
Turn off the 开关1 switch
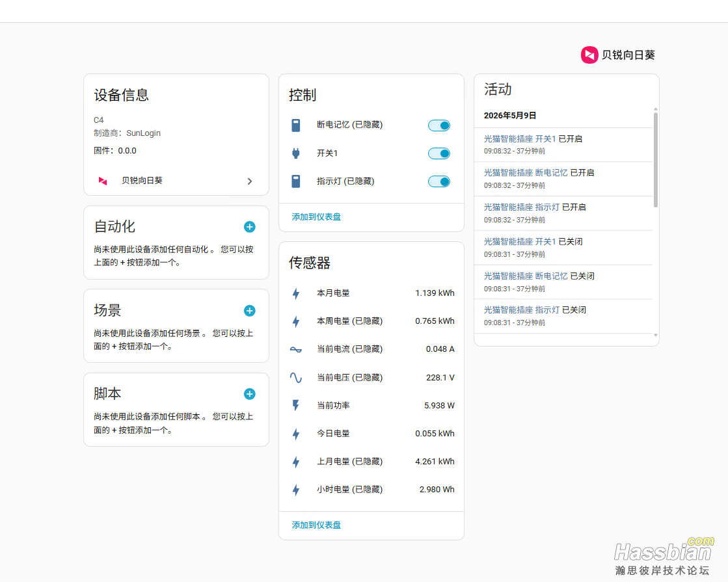(438, 153)
